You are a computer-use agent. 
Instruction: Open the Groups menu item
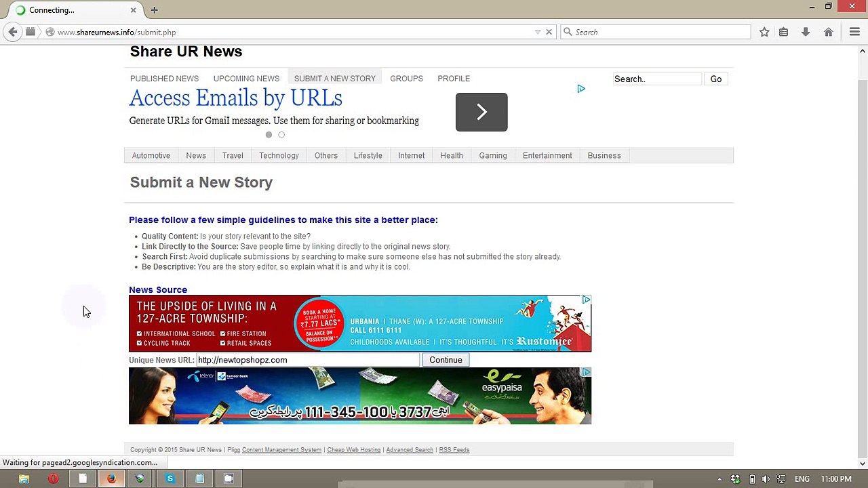coord(406,79)
